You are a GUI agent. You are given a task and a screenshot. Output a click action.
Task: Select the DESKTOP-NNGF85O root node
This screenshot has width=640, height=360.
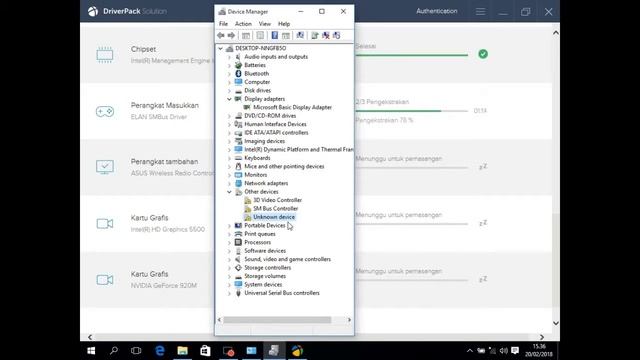point(260,48)
